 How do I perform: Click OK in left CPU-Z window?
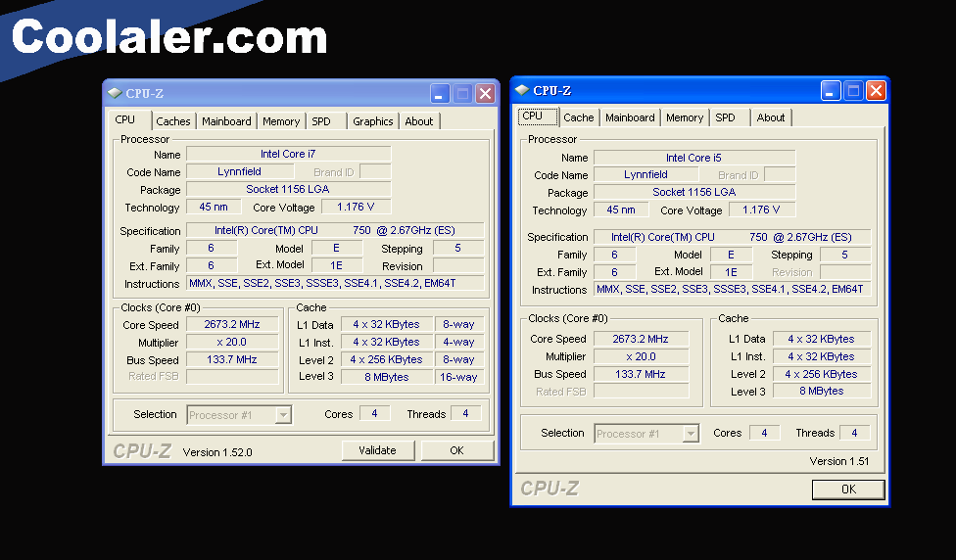[x=456, y=450]
